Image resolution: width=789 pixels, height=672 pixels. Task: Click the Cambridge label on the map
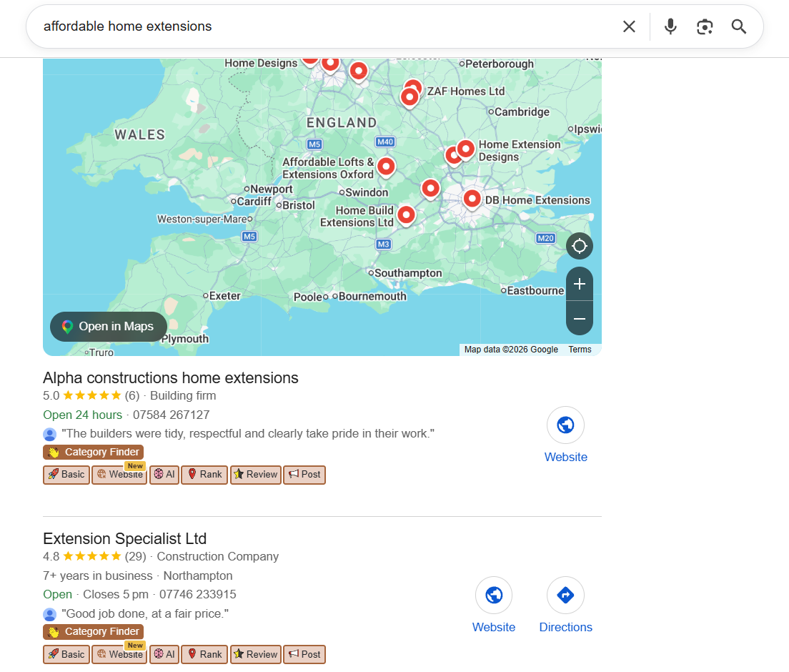pos(522,112)
